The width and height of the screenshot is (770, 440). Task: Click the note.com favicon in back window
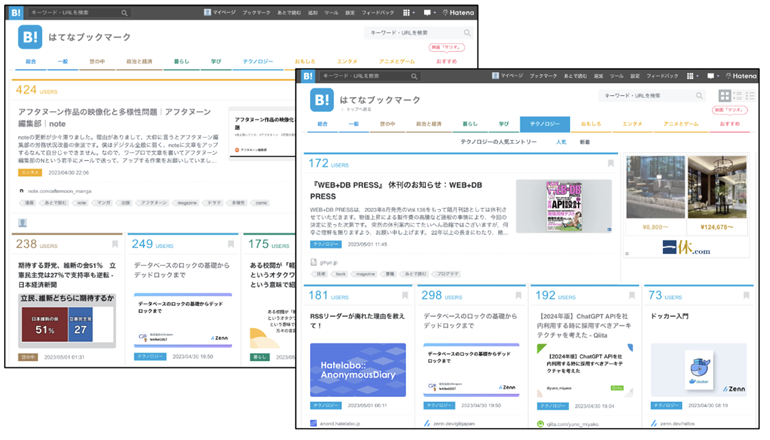coord(21,191)
